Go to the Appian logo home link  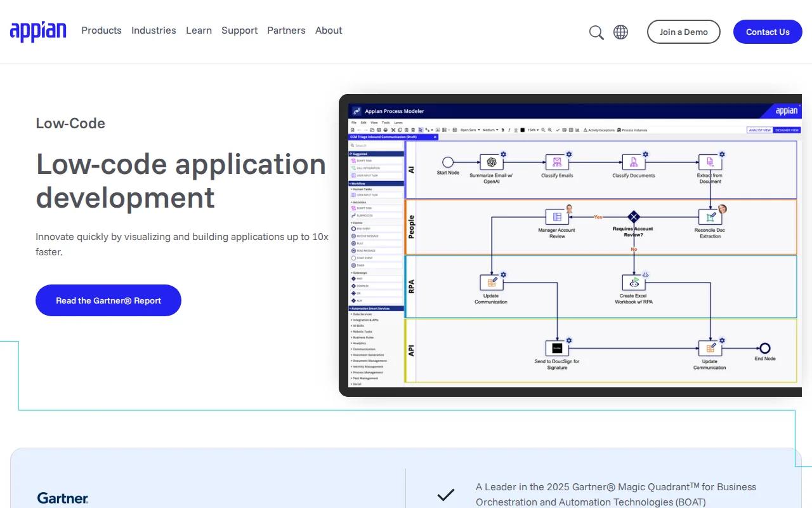(38, 31)
